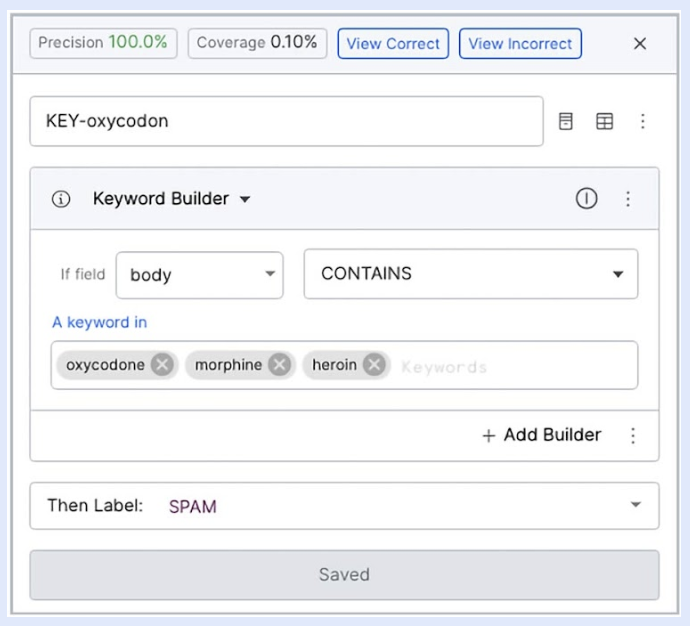Open Keyword Builder three-dot menu

tap(628, 198)
